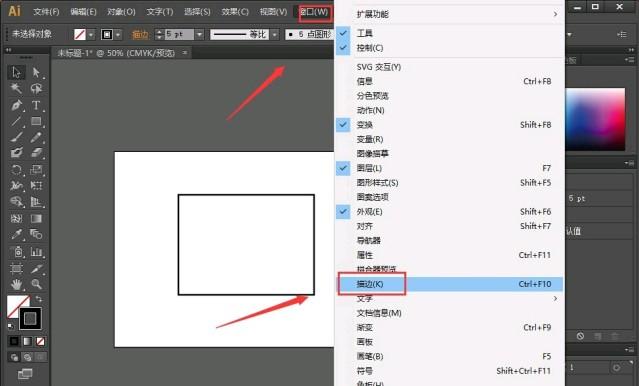
Task: Select the Gradient tool
Action: (36, 218)
